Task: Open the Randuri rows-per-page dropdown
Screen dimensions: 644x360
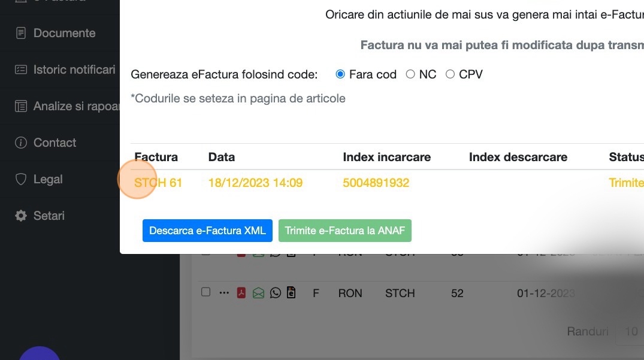Action: (x=630, y=331)
